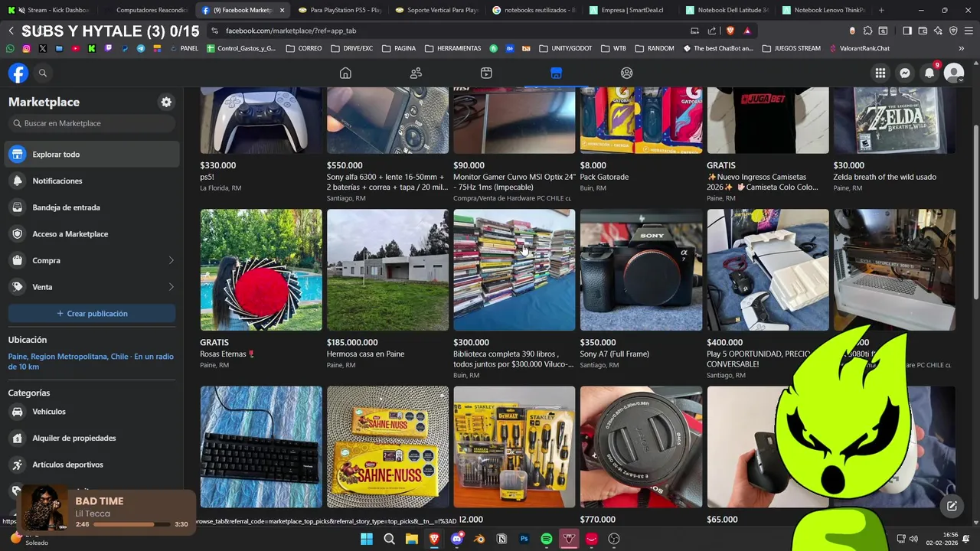Open the Artículos deportivos category
Image resolution: width=980 pixels, height=551 pixels.
click(92, 465)
